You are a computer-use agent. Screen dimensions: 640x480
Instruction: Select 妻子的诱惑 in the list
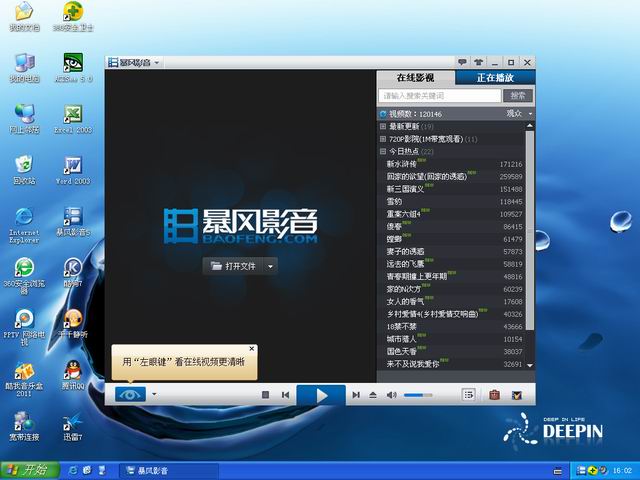(x=452, y=252)
